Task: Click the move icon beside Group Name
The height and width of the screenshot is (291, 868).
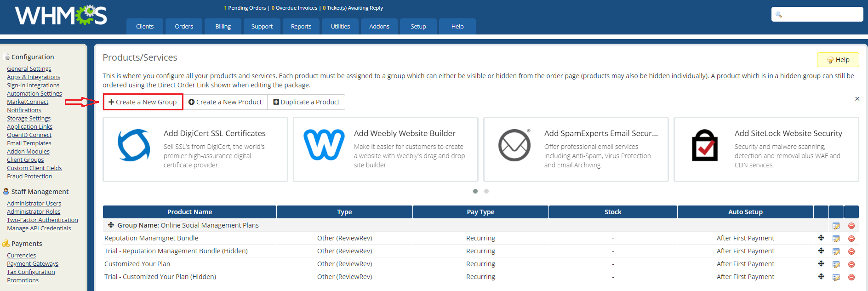Action: [x=111, y=225]
